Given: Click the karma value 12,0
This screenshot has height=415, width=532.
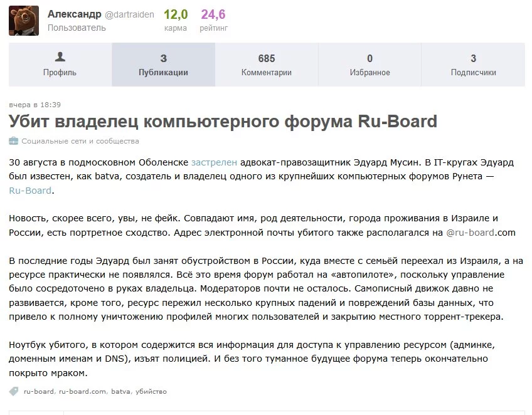Looking at the screenshot, I should click(176, 14).
